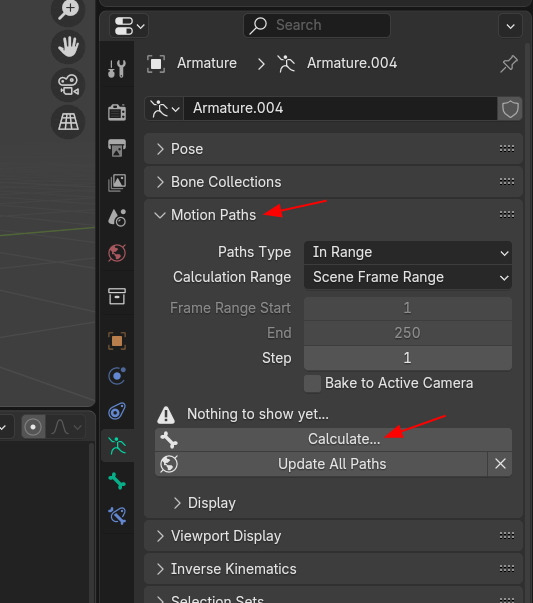Click the viewport zoom magnifier icon
Viewport: 533px width, 603px height.
tap(68, 10)
